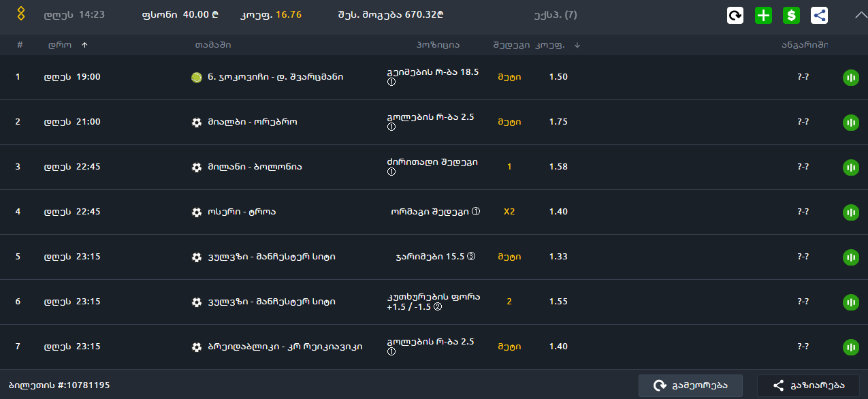Screen dimensions: 868x399
Task: Click the time 19:00 in row 1
Action: (88, 77)
